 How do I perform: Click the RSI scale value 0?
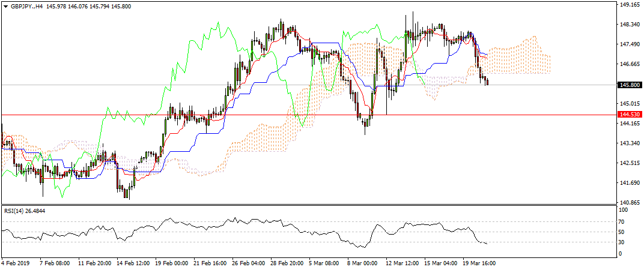pos(621,254)
